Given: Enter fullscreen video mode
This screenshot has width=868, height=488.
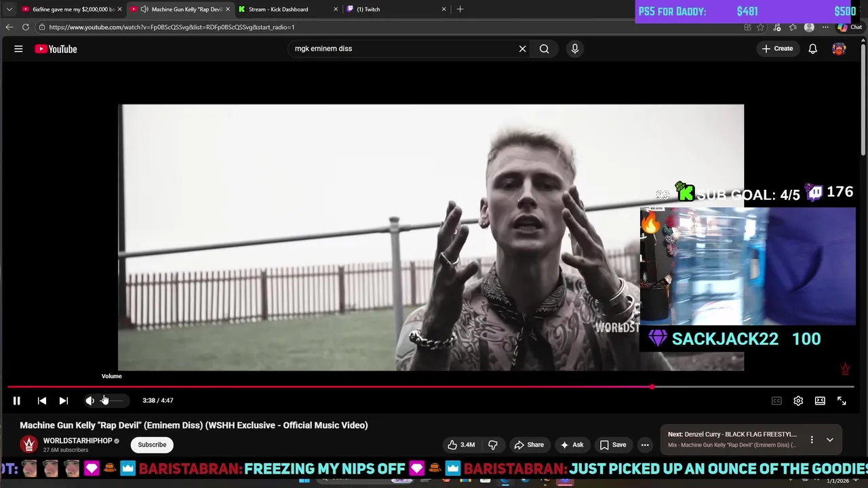Looking at the screenshot, I should tap(842, 401).
